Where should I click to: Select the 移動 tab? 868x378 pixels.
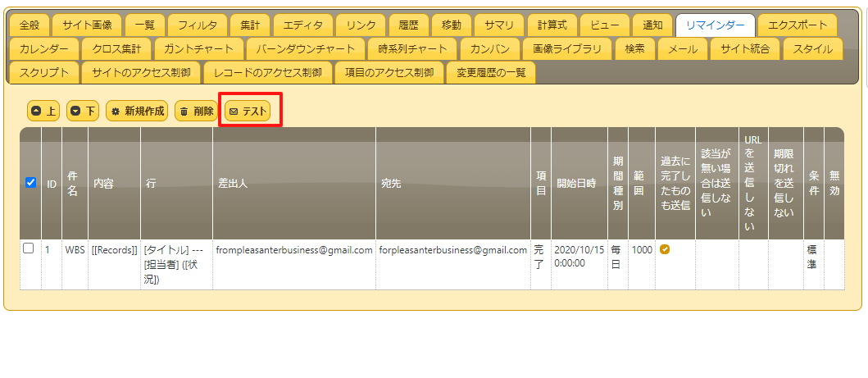(x=451, y=25)
